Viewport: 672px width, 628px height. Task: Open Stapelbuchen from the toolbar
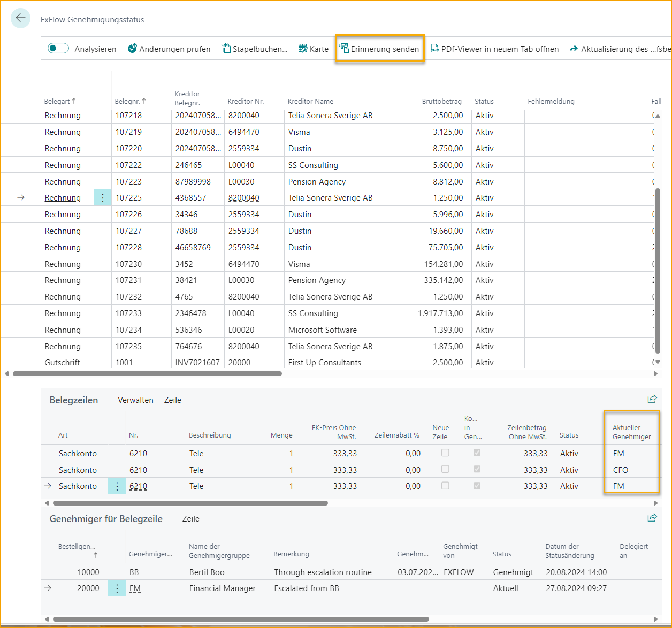[255, 48]
